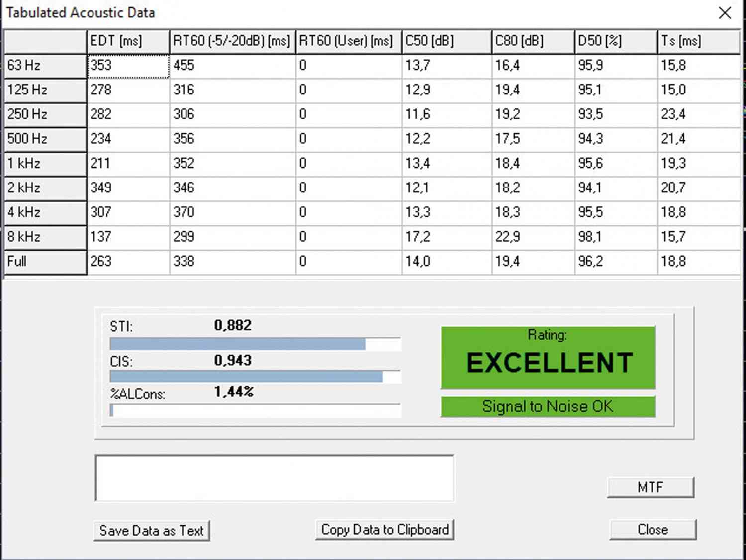Screen dimensions: 746x560
Task: Select the EDT [ms] column header
Action: pyautogui.click(x=128, y=41)
